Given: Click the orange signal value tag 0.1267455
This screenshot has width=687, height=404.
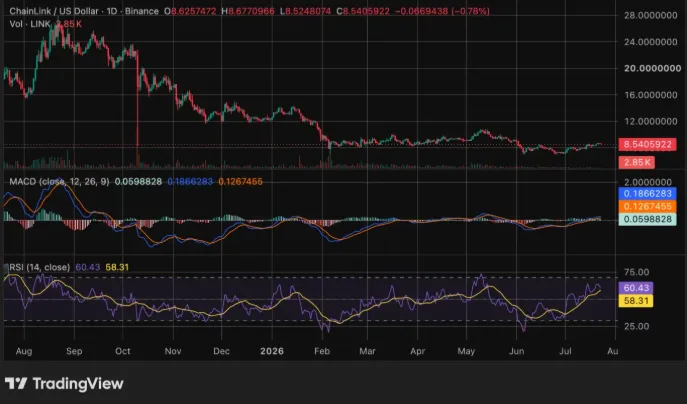Looking at the screenshot, I should [x=647, y=206].
